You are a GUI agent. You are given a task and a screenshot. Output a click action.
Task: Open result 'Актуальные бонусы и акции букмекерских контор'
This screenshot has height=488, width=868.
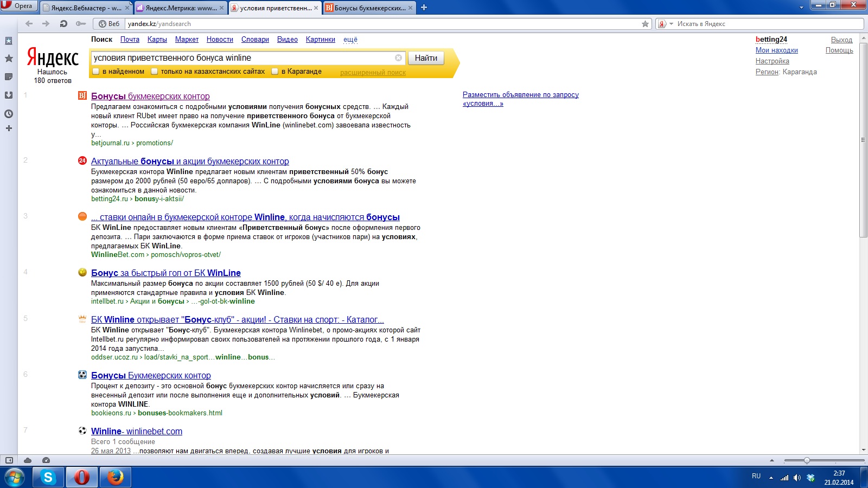click(190, 161)
